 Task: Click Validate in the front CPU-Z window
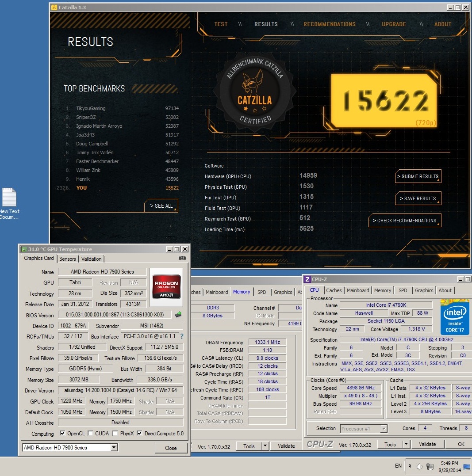click(x=427, y=444)
